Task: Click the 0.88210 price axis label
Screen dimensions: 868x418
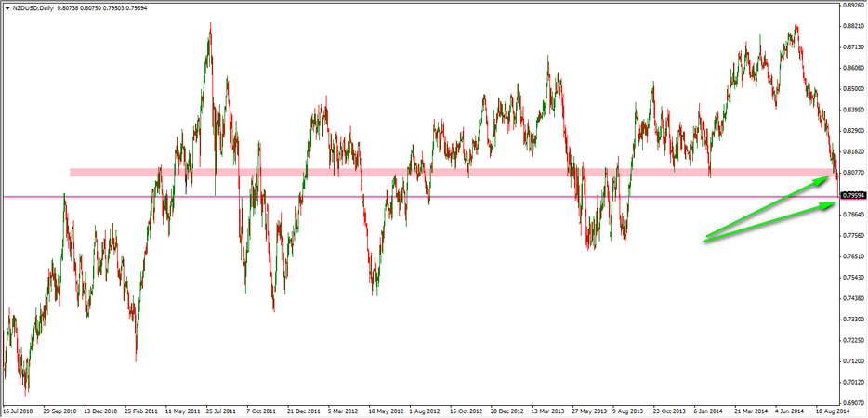Action: [853, 26]
